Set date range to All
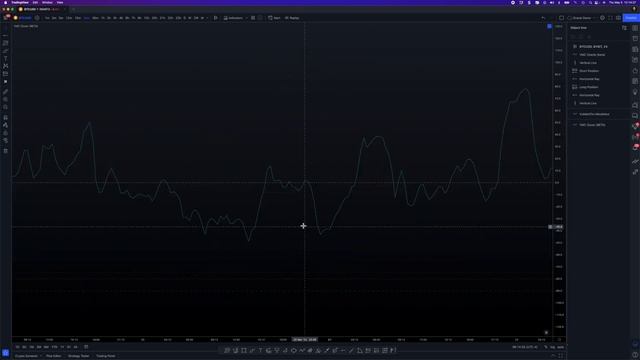640x360 pixels. coord(76,347)
